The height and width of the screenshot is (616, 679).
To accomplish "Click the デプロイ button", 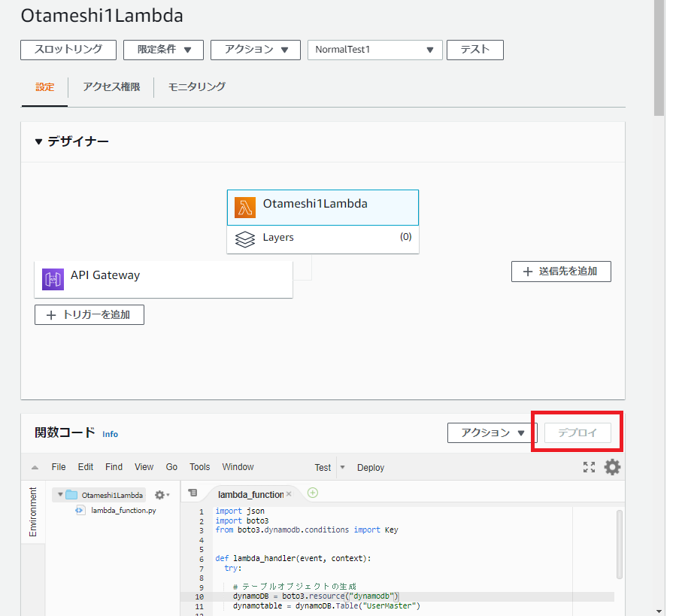I will (x=577, y=432).
